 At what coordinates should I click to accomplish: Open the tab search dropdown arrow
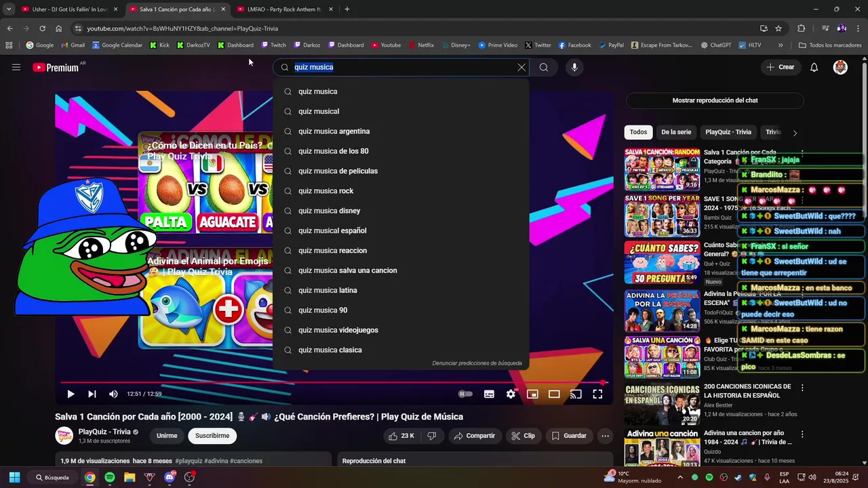(x=8, y=9)
